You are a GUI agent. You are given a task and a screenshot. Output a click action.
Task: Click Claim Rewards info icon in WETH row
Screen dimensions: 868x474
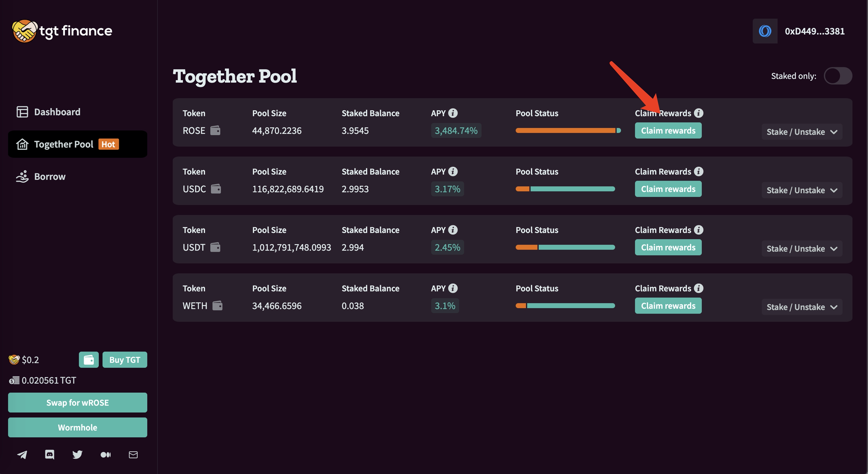698,288
